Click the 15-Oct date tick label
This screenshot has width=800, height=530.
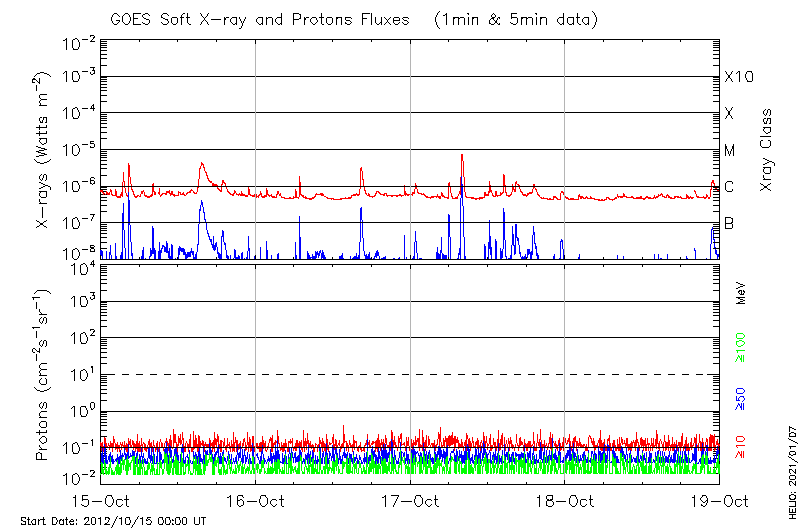click(x=100, y=500)
